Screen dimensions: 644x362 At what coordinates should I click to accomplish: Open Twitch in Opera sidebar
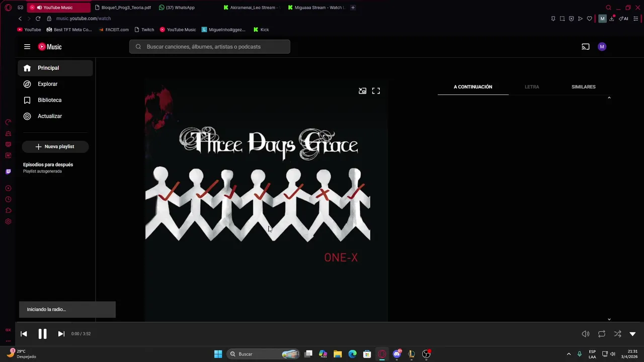tap(8, 171)
